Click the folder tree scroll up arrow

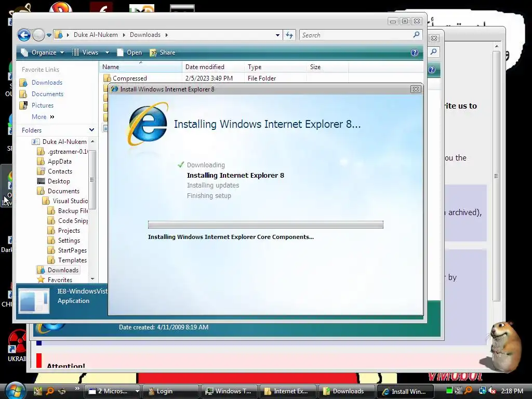tap(92, 141)
